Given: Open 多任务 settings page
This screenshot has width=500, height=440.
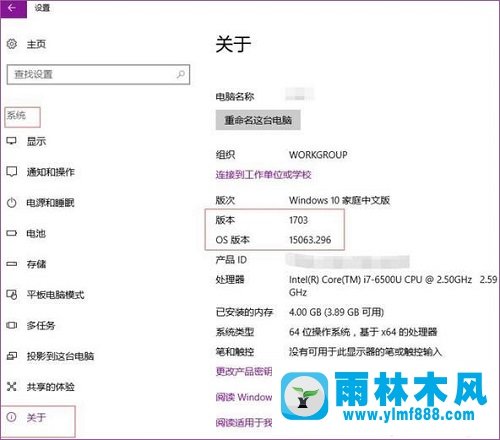Looking at the screenshot, I should pos(41,325).
